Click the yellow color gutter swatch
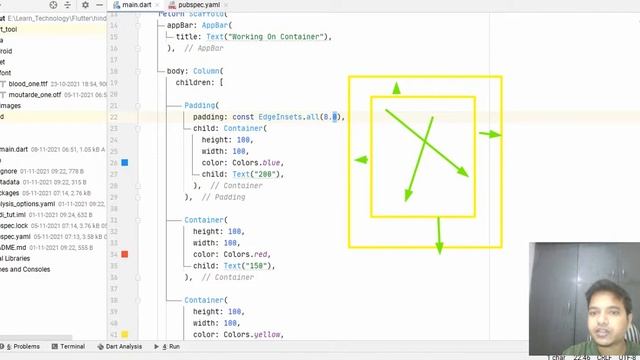Viewport: 640px width, 360px height. 125,334
